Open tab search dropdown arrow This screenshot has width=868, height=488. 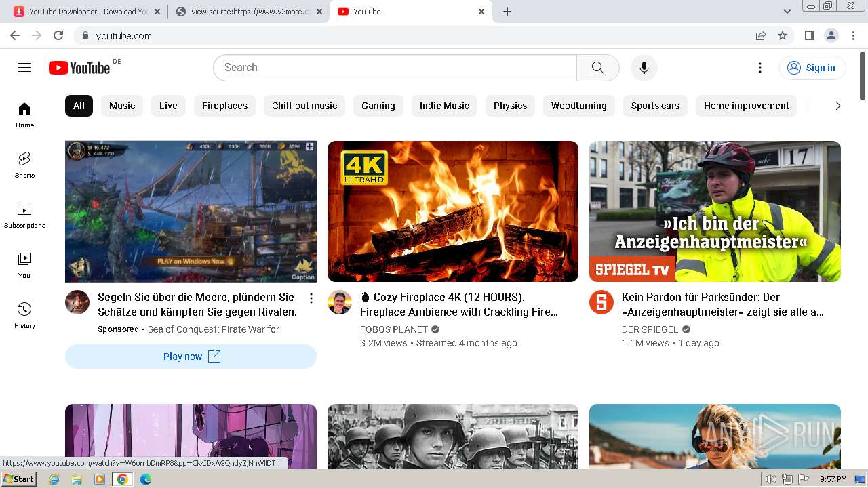coord(787,12)
